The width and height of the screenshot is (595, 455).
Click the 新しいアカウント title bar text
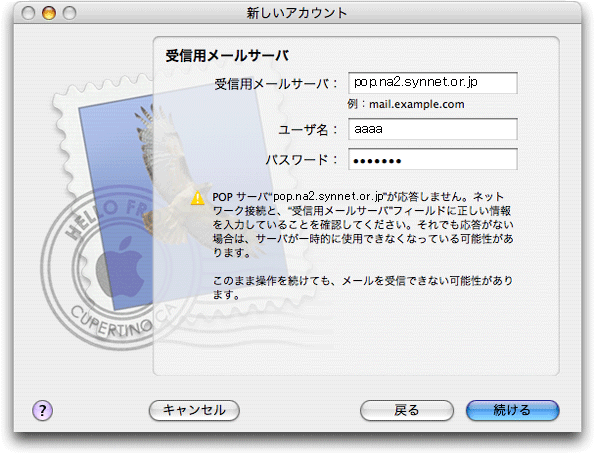pyautogui.click(x=297, y=13)
